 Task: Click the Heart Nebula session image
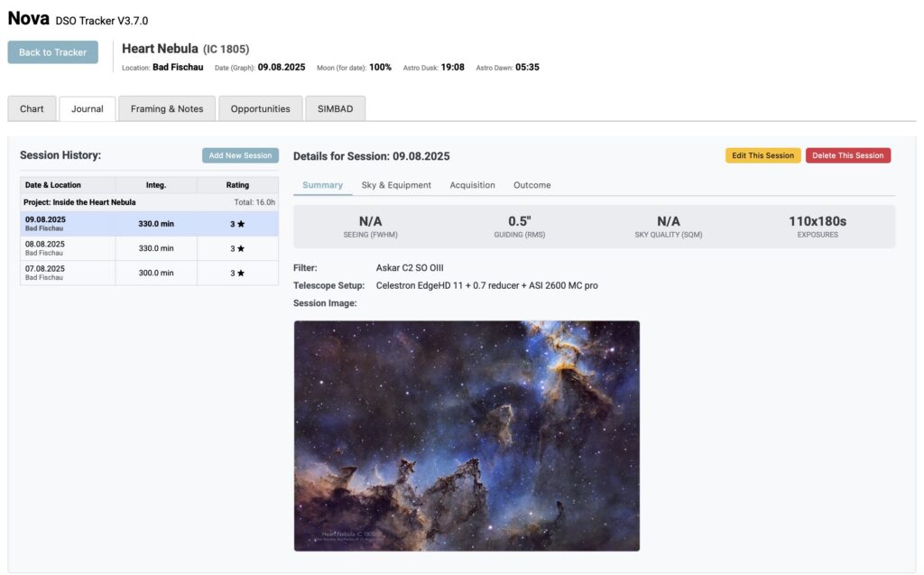click(x=466, y=436)
